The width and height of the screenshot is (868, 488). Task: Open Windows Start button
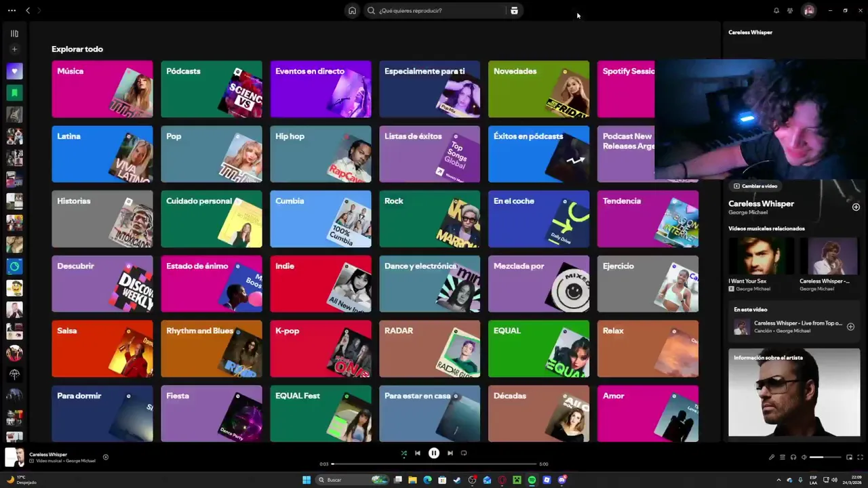(307, 480)
